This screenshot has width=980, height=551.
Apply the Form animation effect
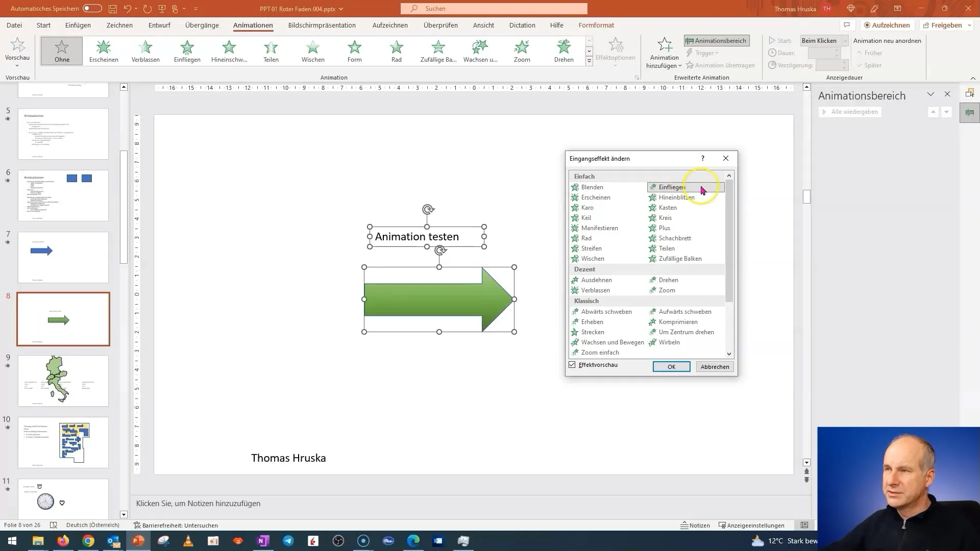tap(355, 51)
